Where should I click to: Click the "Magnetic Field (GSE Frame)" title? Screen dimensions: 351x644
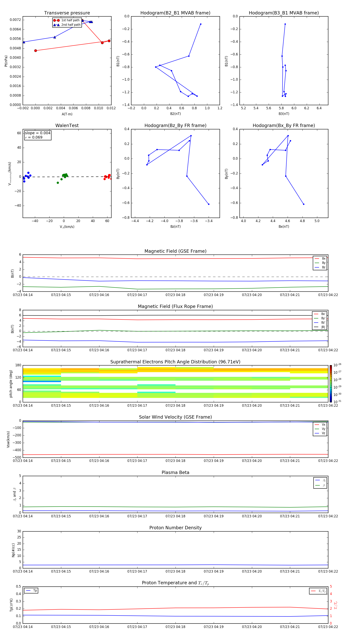[x=175, y=251]
